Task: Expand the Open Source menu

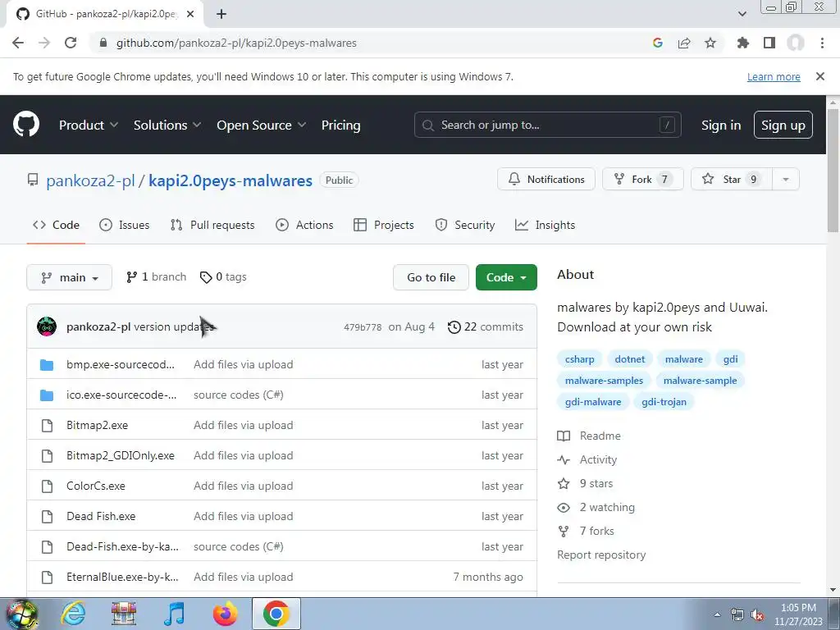Action: point(262,125)
